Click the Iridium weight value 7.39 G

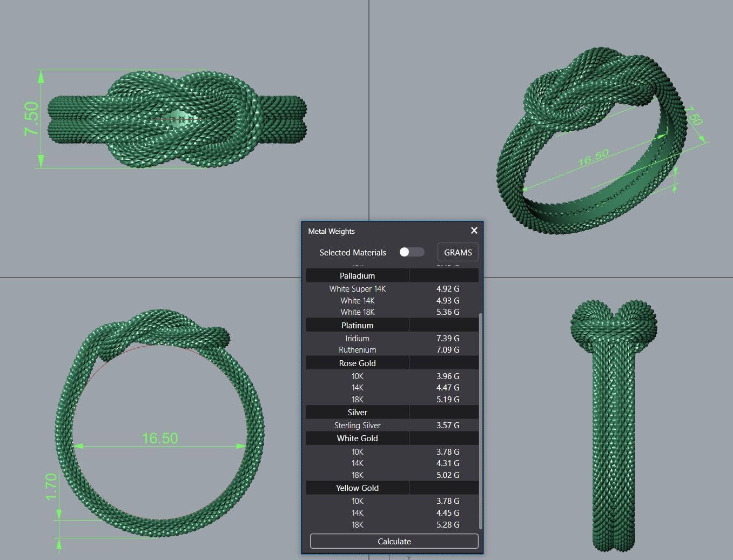tap(448, 339)
